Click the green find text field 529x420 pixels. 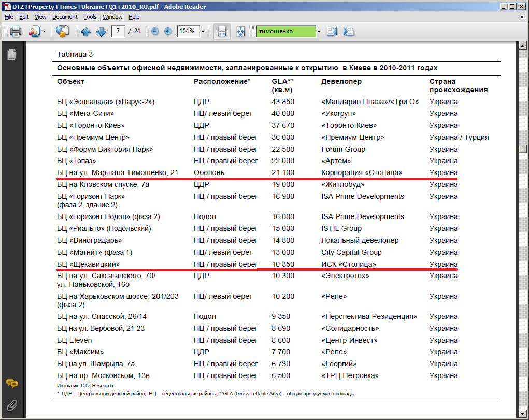[x=286, y=32]
